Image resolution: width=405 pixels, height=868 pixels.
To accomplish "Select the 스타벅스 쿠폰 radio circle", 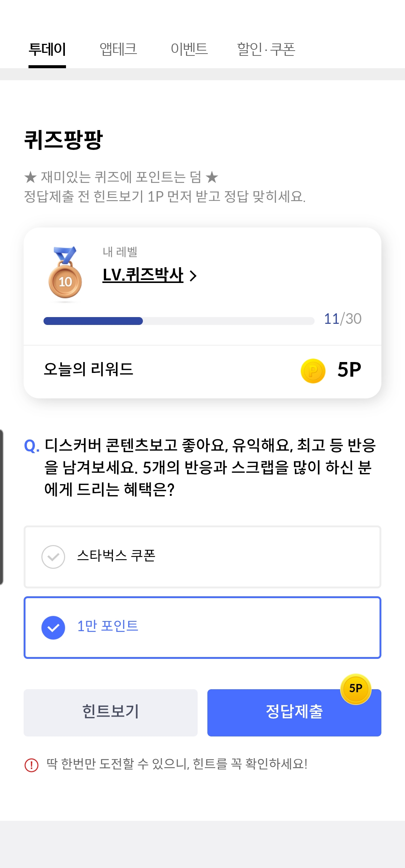I will [53, 557].
